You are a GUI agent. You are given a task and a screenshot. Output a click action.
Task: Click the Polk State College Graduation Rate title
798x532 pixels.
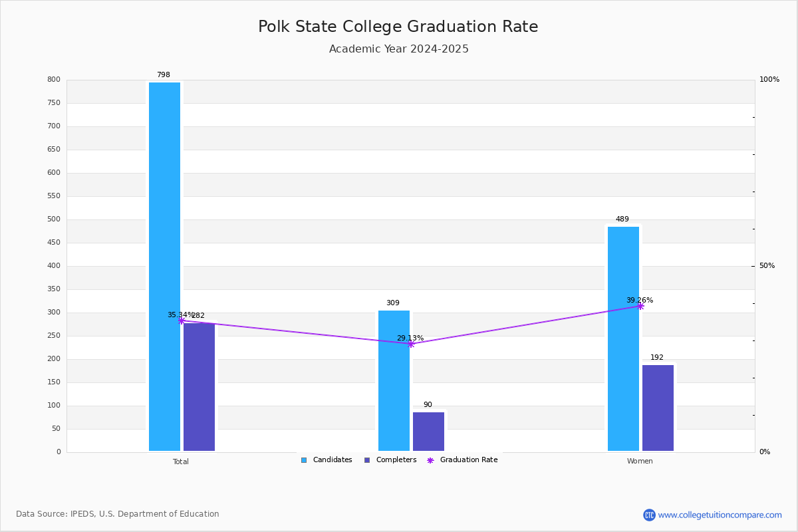tap(398, 27)
